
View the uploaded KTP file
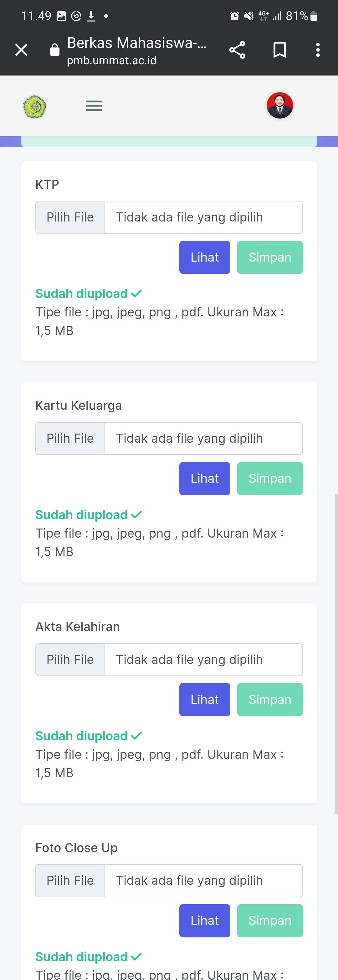pos(205,257)
